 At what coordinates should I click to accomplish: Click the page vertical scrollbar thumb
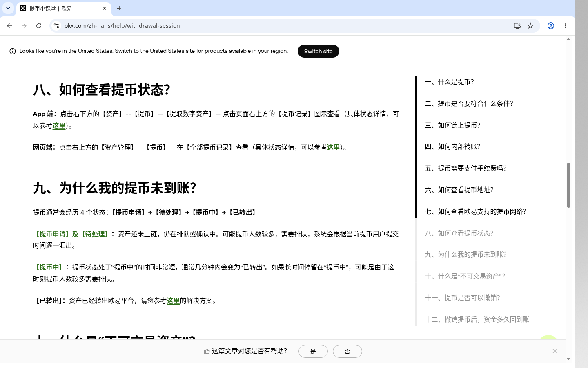tap(568, 185)
